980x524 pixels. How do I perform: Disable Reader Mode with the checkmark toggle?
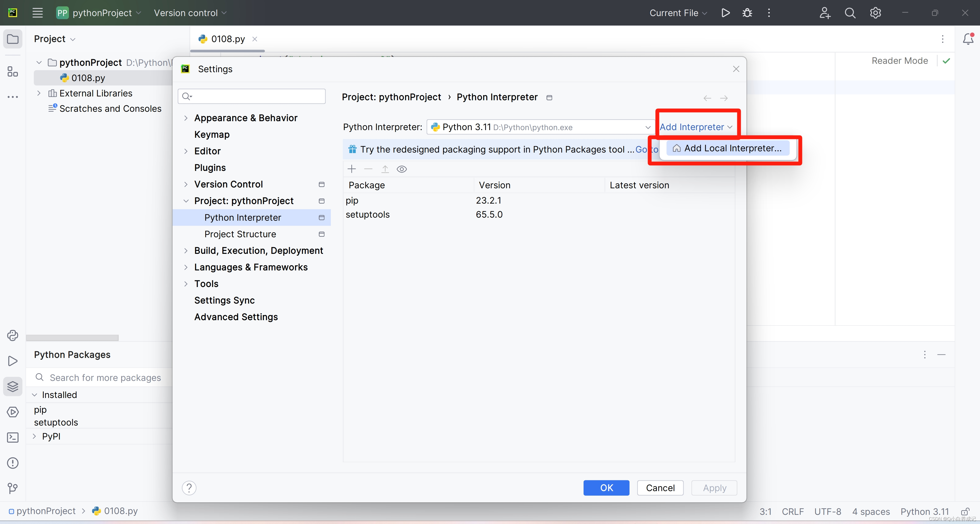tap(947, 61)
